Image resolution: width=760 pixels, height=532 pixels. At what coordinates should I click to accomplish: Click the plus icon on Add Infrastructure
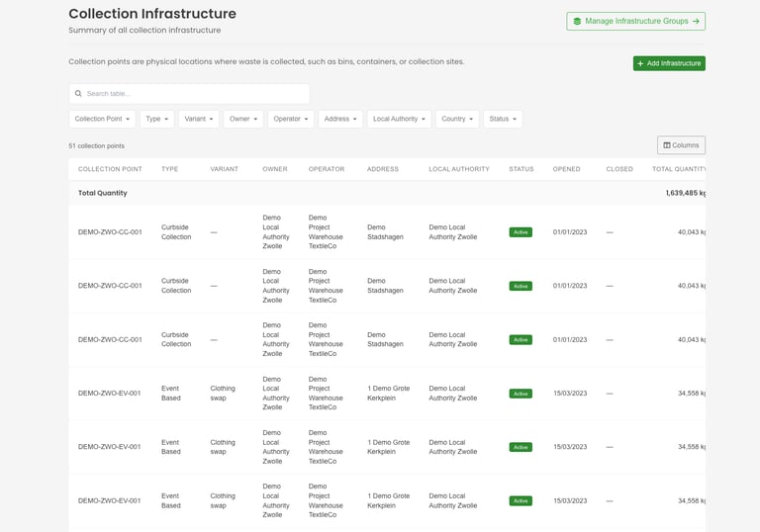[640, 63]
